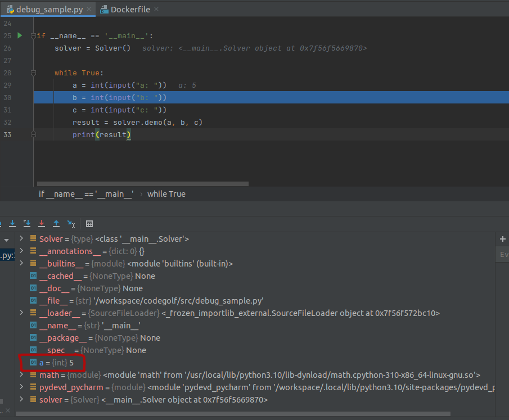Viewport: 509px width, 420px height.
Task: Click the plus icon to add watch
Action: (502, 239)
